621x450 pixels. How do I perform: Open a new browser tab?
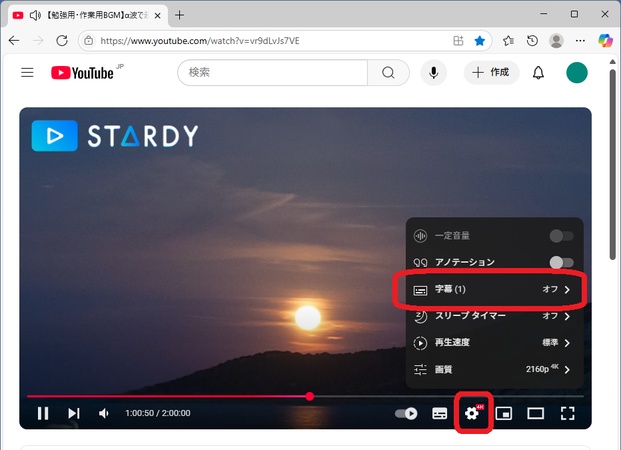[179, 15]
